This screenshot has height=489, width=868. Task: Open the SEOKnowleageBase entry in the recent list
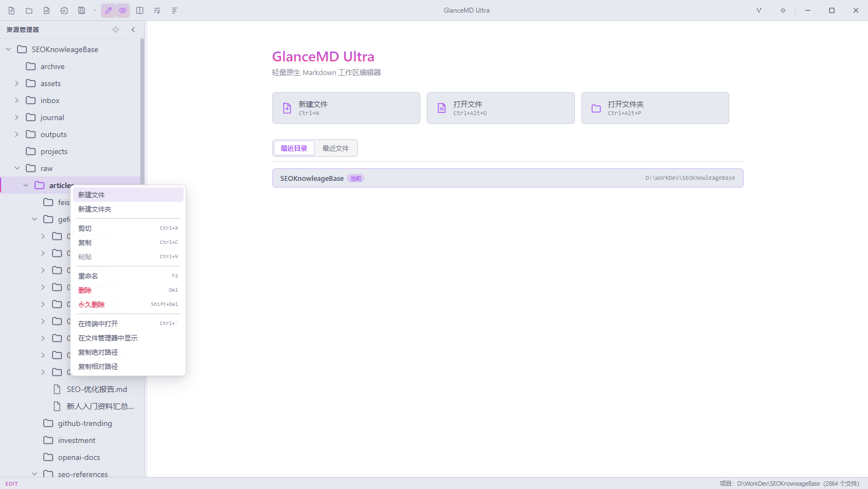pyautogui.click(x=508, y=178)
